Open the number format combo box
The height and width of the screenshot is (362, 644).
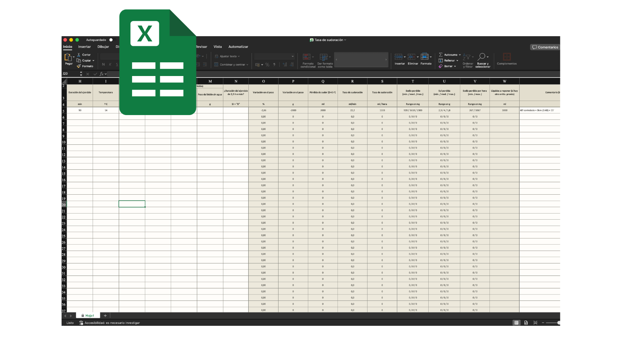275,56
